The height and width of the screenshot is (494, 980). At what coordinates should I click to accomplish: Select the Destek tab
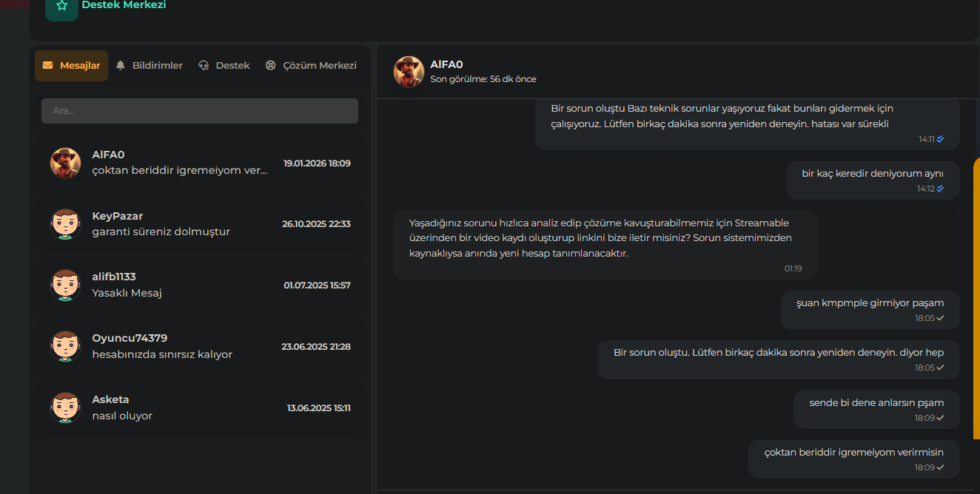224,66
